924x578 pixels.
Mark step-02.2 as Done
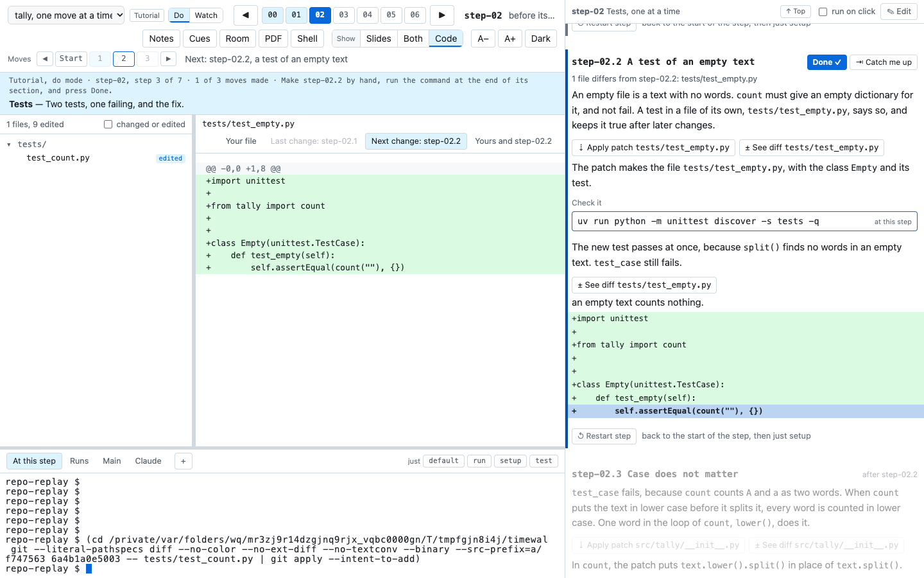(826, 62)
